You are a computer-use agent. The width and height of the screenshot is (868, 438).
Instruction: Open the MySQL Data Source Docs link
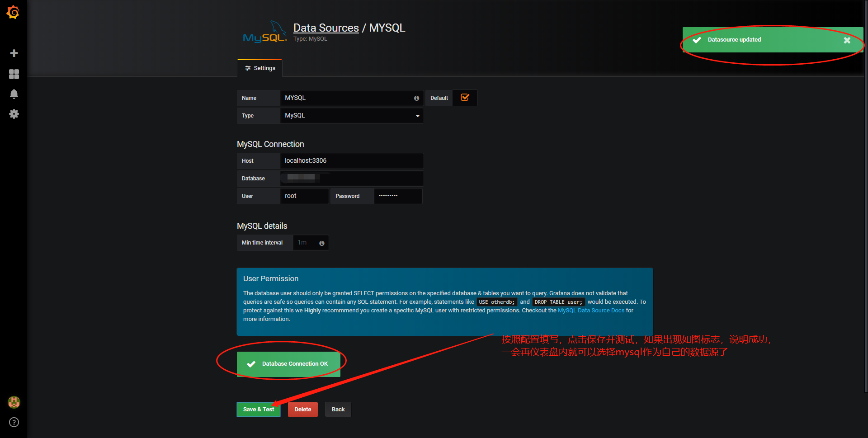[591, 311]
